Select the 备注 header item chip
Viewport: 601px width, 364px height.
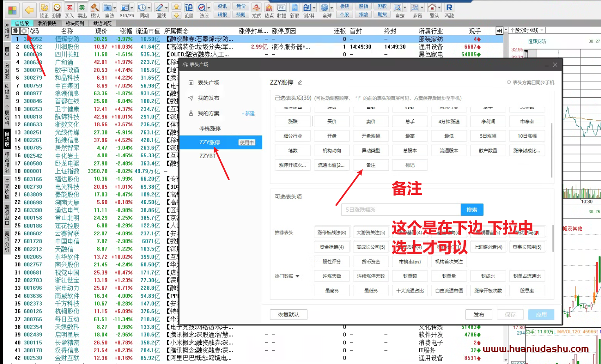click(371, 165)
